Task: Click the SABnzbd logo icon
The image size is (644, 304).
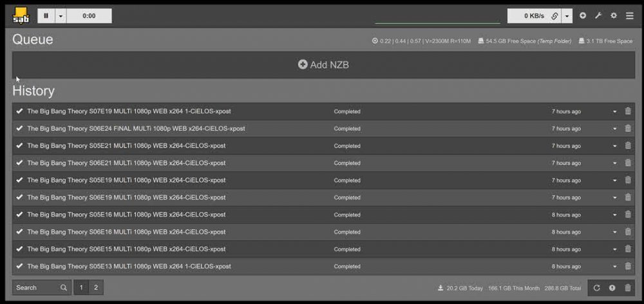Action: [x=20, y=16]
